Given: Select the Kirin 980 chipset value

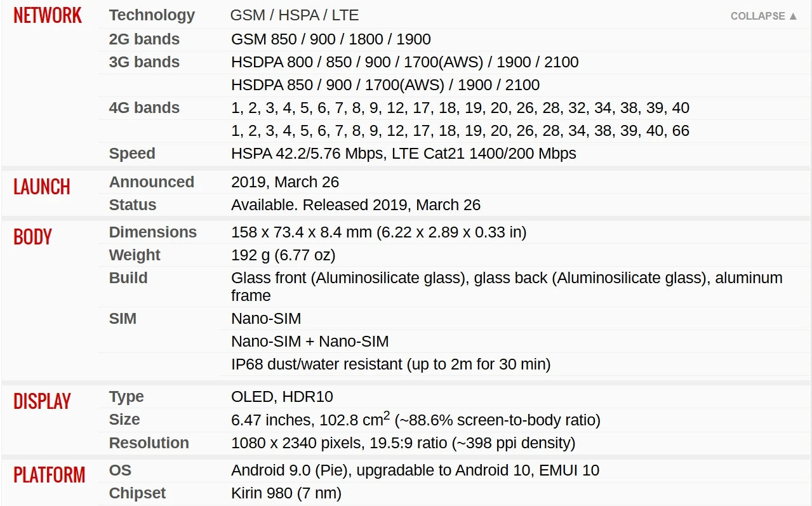Looking at the screenshot, I should pos(285,493).
